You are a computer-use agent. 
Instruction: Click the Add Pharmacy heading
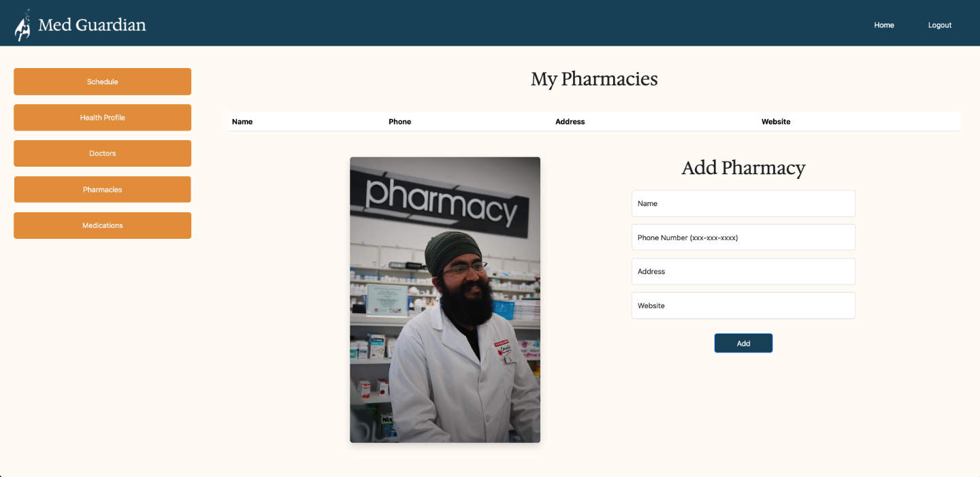pyautogui.click(x=743, y=167)
